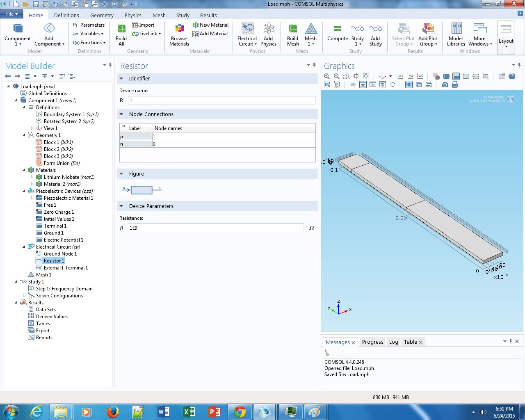The height and width of the screenshot is (420, 525).
Task: Select Terminal 1 in the model tree
Action: (x=55, y=226)
